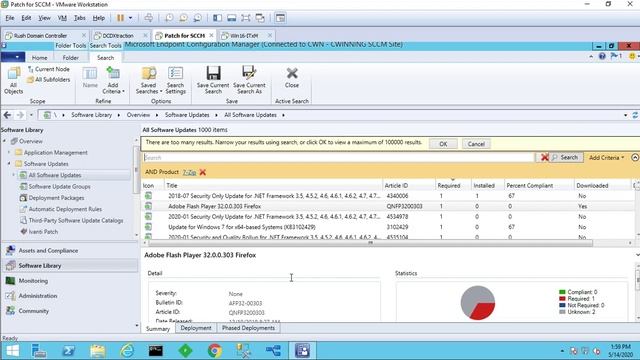Open Deployment Packages node
The height and width of the screenshot is (360, 640).
[x=56, y=198]
